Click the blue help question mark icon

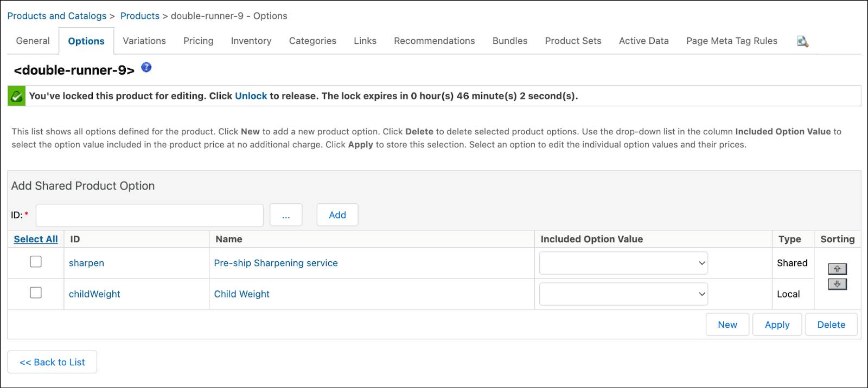point(146,68)
